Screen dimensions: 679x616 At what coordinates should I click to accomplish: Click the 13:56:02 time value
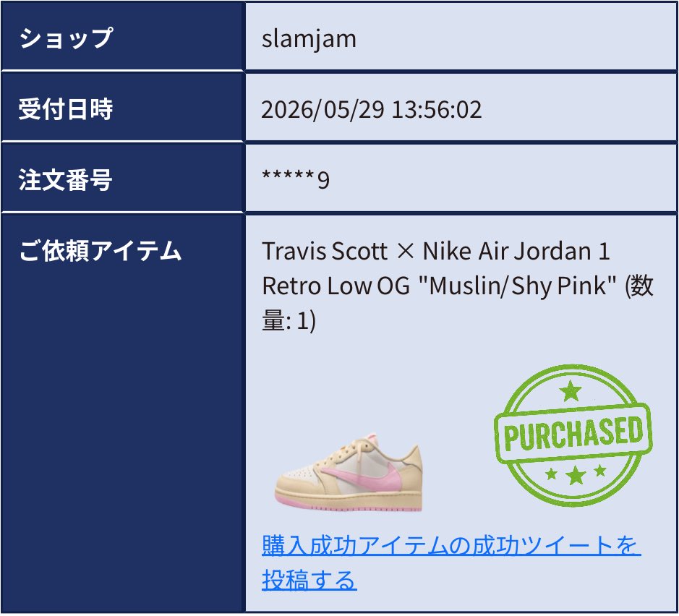[437, 109]
